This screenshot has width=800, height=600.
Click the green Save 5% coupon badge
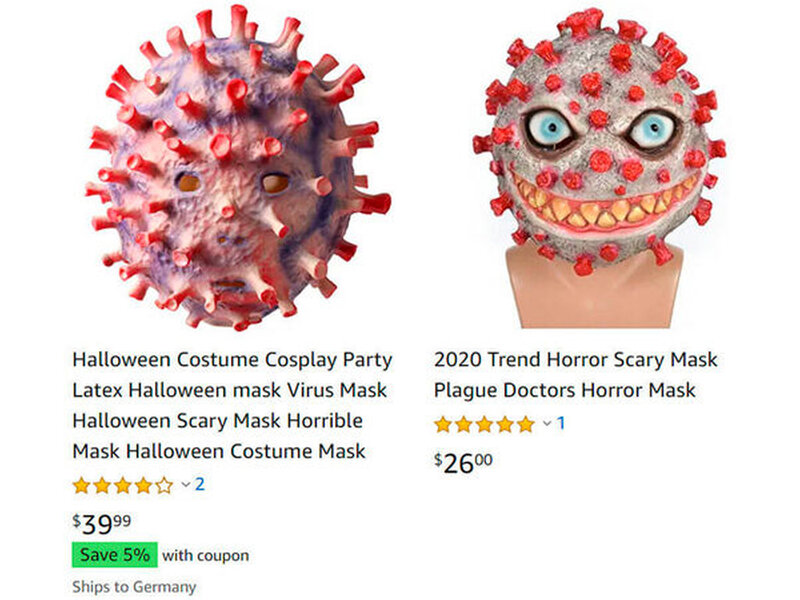115,555
